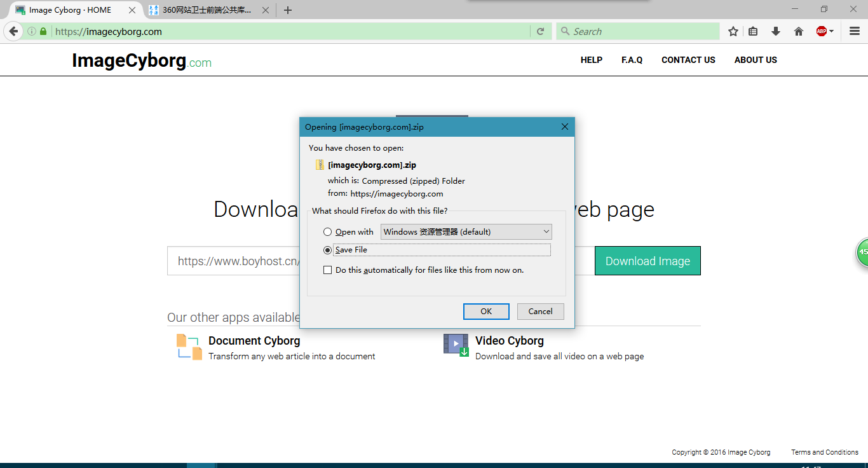The image size is (868, 468).
Task: Open site info via the lock icon
Action: coord(43,31)
